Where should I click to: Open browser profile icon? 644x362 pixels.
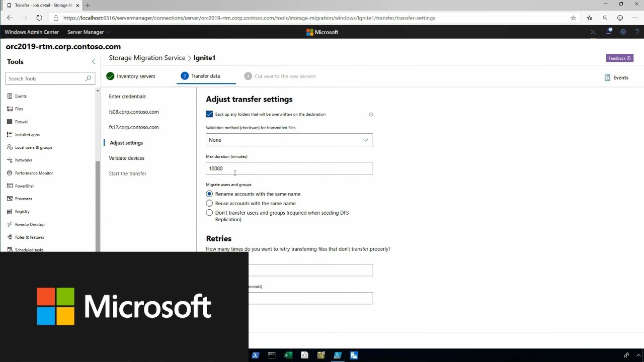point(605,18)
